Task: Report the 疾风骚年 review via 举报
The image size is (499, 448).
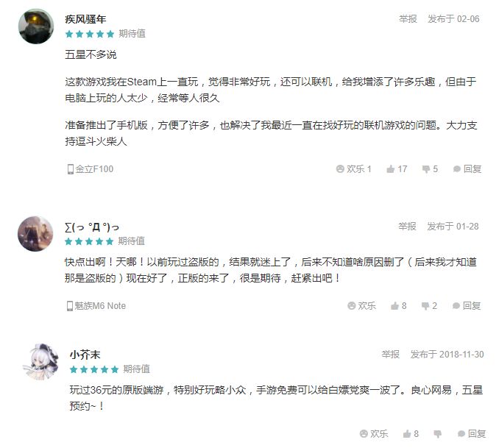Action: (408, 19)
